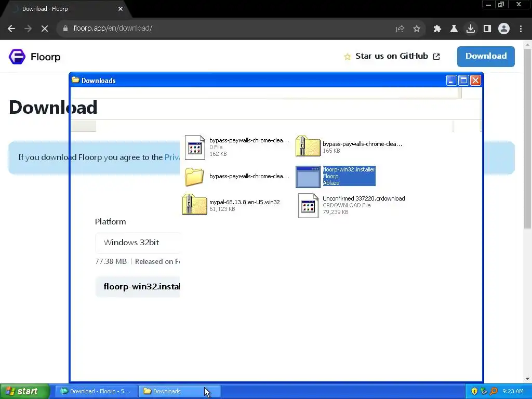Close the Download - Floorp tab
532x399 pixels.
pos(121,9)
